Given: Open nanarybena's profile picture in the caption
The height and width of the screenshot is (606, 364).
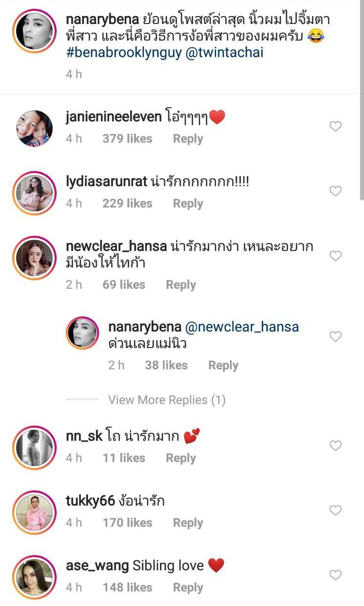Looking at the screenshot, I should pyautogui.click(x=34, y=31).
